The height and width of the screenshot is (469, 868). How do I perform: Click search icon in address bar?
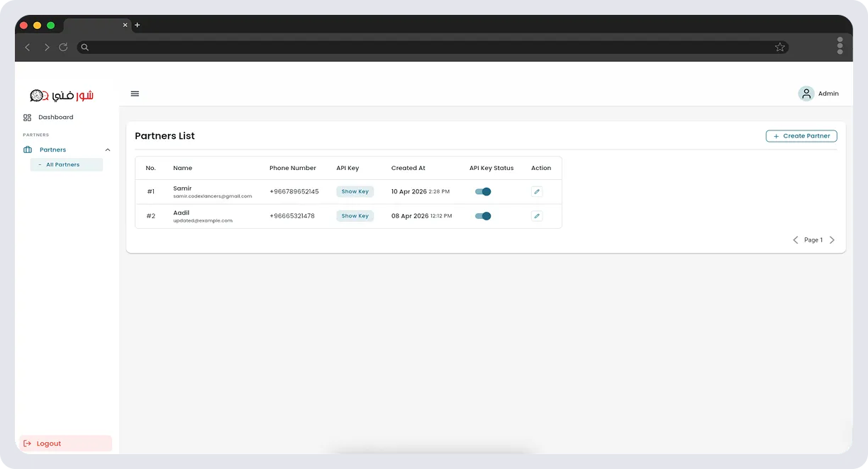[x=84, y=47]
